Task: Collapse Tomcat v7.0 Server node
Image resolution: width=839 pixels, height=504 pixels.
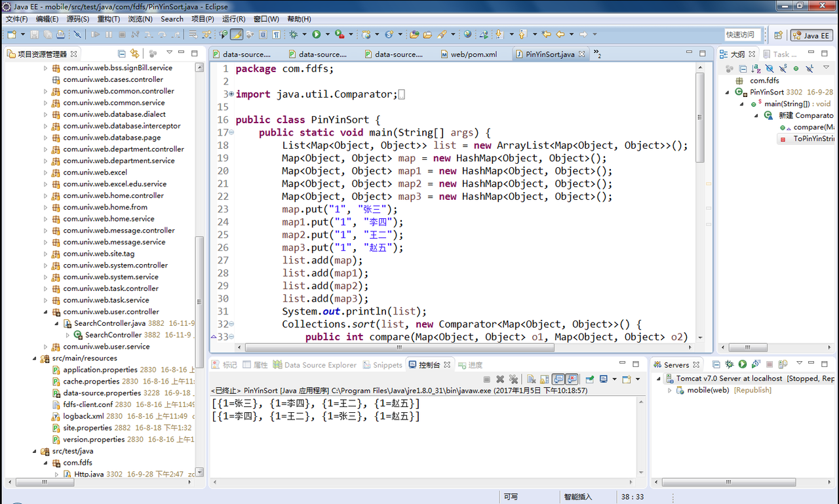Action: point(659,379)
